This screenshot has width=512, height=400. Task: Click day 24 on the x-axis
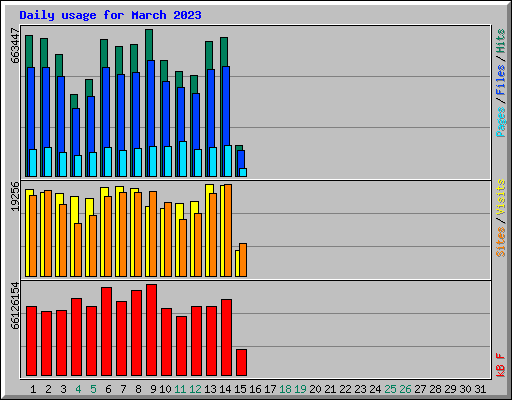pos(375,389)
